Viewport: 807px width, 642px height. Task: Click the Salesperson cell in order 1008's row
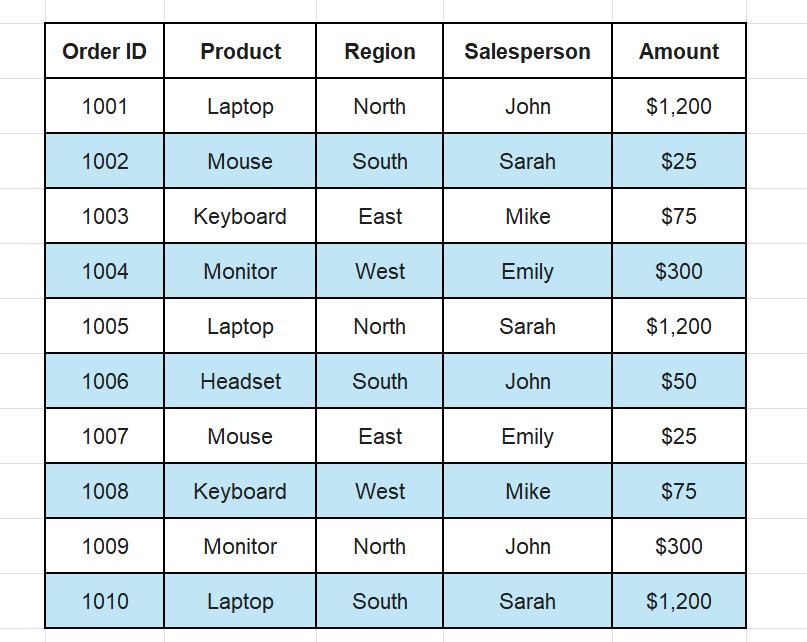coord(527,492)
